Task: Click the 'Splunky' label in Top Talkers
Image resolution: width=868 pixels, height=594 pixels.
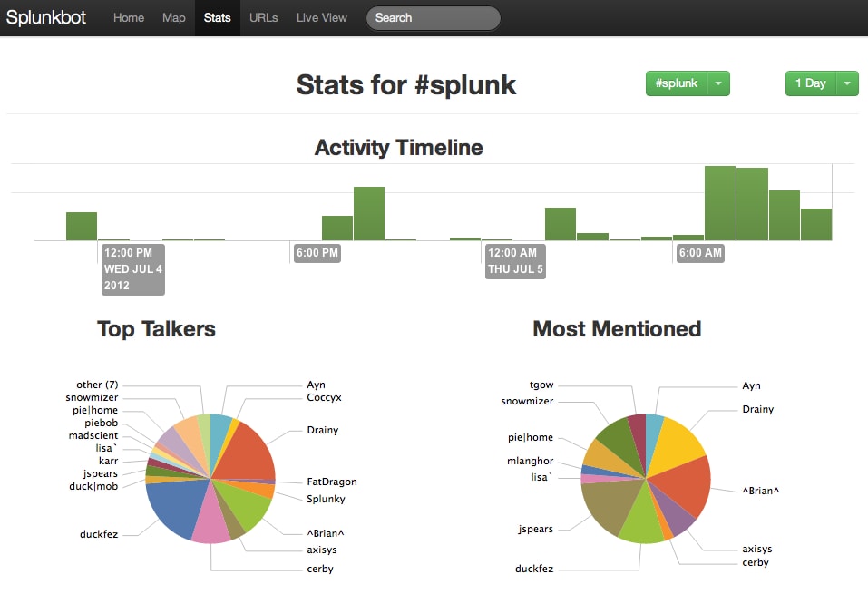Action: coord(326,499)
